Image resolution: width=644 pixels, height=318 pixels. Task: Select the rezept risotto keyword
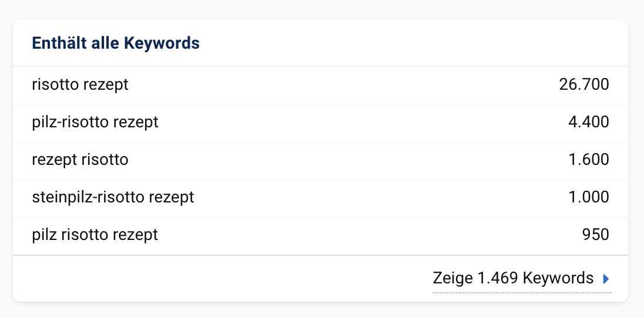(x=80, y=160)
